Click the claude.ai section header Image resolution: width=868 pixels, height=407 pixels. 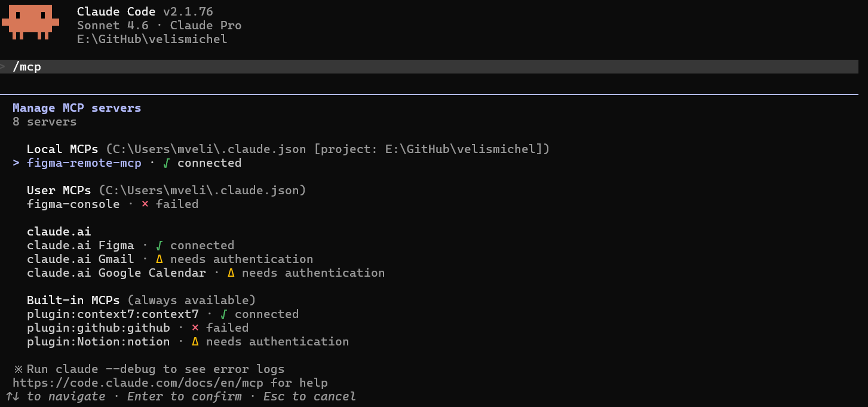tap(59, 232)
